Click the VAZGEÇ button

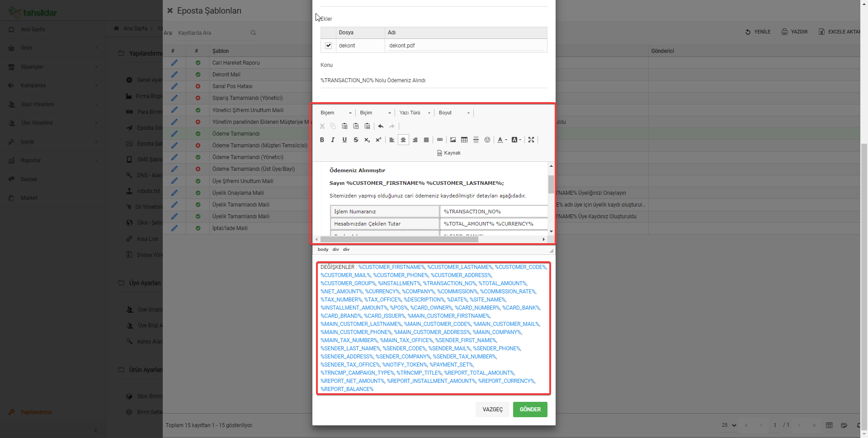[x=492, y=410]
